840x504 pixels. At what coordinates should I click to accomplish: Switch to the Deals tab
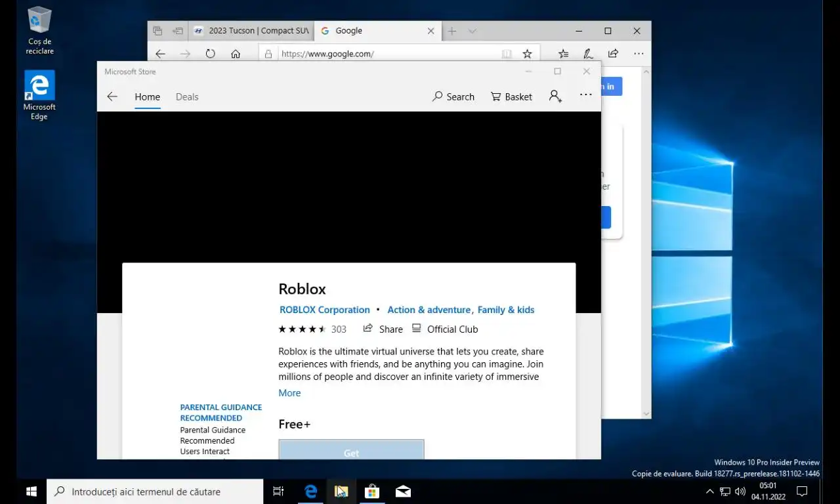click(x=187, y=96)
